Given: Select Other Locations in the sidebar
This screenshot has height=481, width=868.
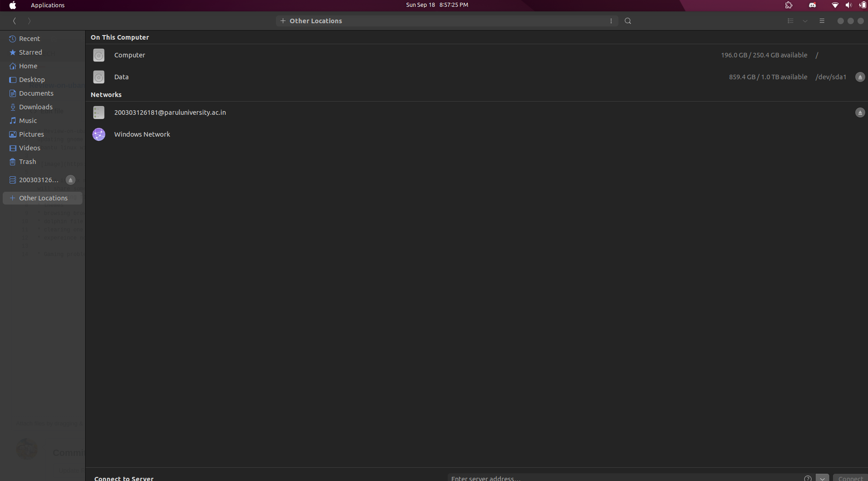Looking at the screenshot, I should [43, 198].
